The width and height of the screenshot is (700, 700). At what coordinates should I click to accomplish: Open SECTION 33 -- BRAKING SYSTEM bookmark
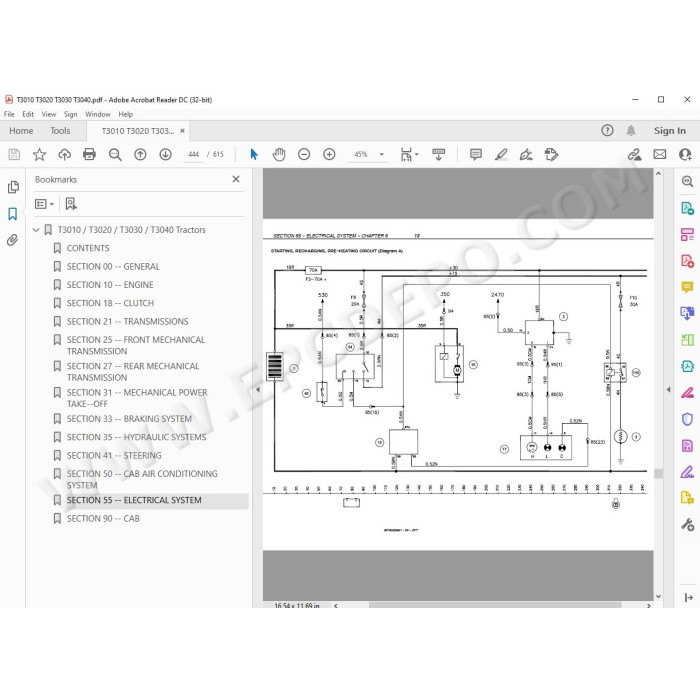(129, 419)
